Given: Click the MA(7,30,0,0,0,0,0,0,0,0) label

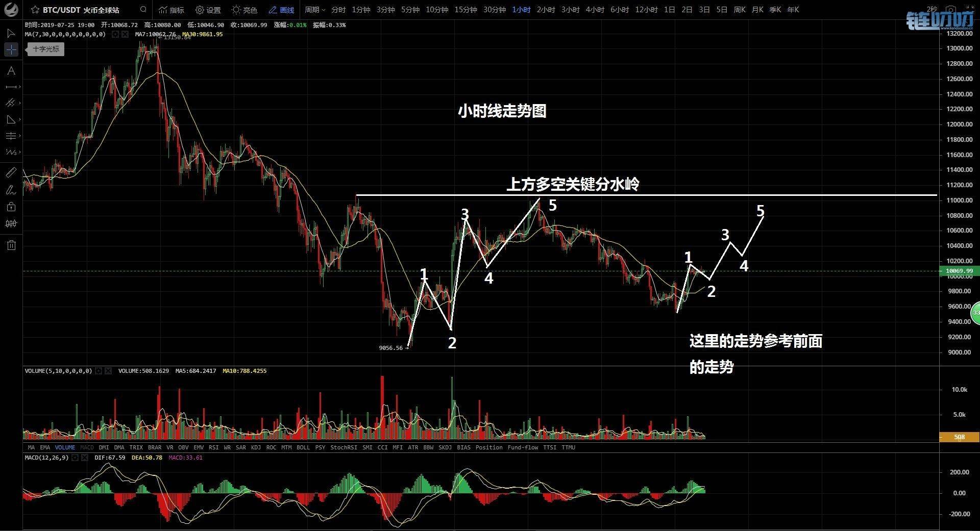Looking at the screenshot, I should (x=65, y=34).
